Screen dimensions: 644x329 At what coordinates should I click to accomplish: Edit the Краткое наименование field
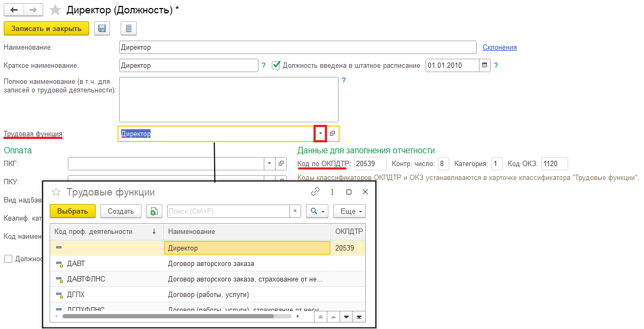click(189, 66)
